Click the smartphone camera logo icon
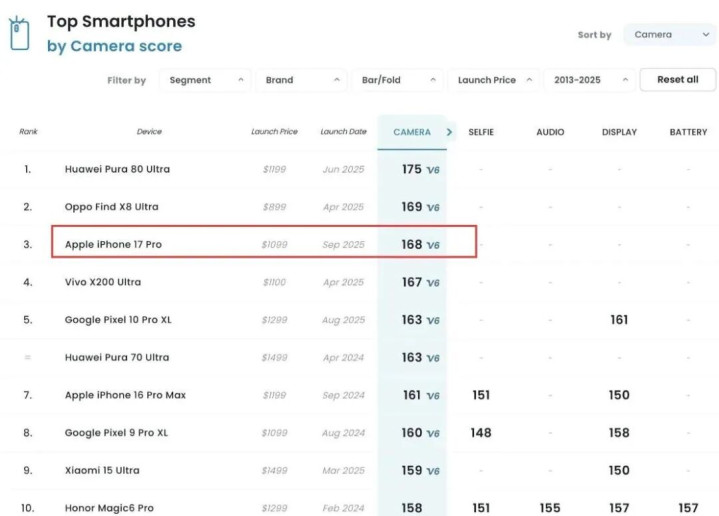The image size is (719, 516). pos(19,33)
